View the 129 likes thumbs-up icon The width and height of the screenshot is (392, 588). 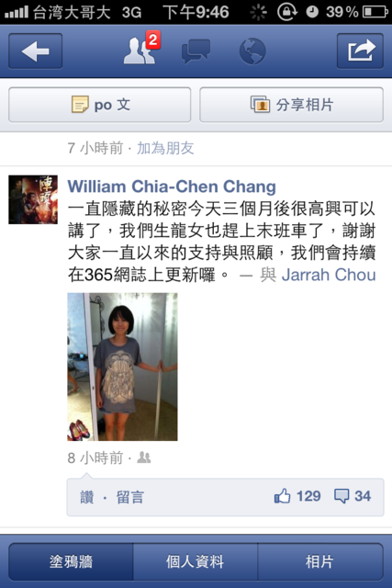pos(283,496)
